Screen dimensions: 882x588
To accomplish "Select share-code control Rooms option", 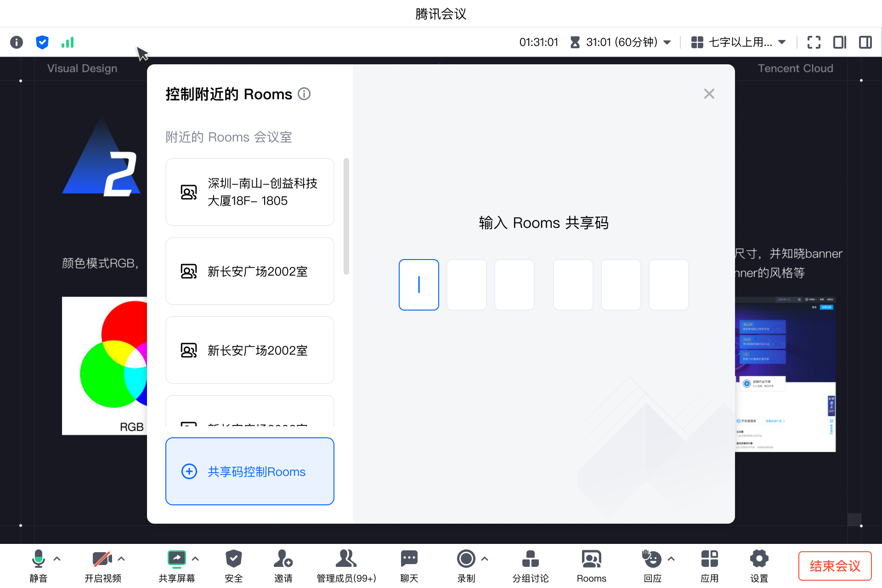I will click(249, 471).
